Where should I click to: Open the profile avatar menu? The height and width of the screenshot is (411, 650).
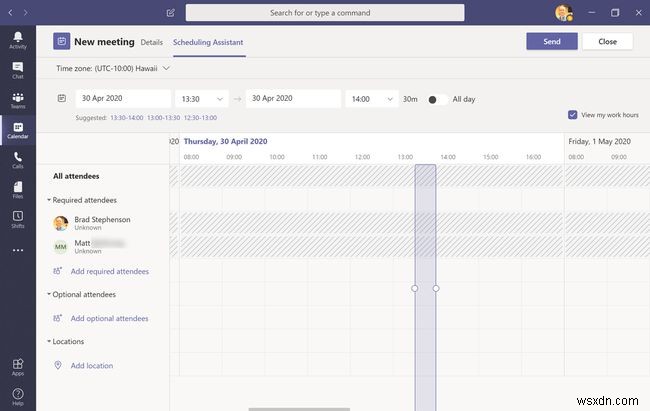563,12
